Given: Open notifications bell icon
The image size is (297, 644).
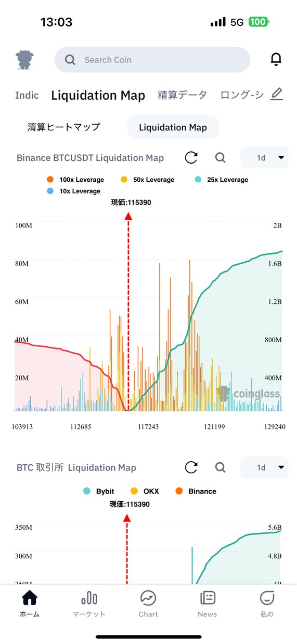Looking at the screenshot, I should pyautogui.click(x=276, y=60).
